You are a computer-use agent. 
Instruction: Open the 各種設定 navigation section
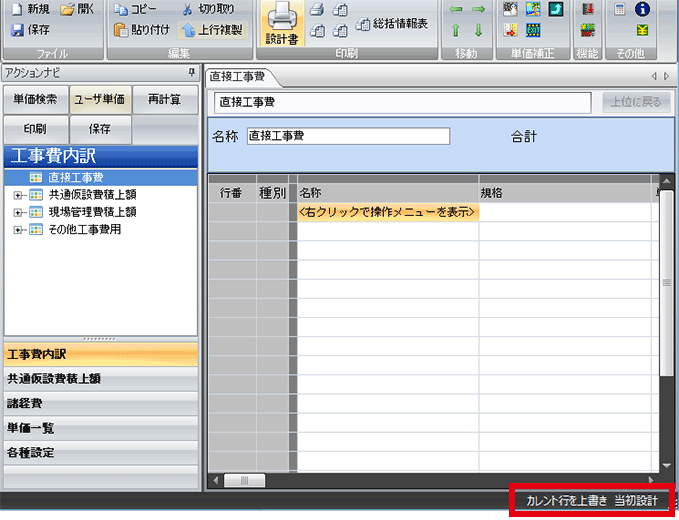pyautogui.click(x=100, y=453)
